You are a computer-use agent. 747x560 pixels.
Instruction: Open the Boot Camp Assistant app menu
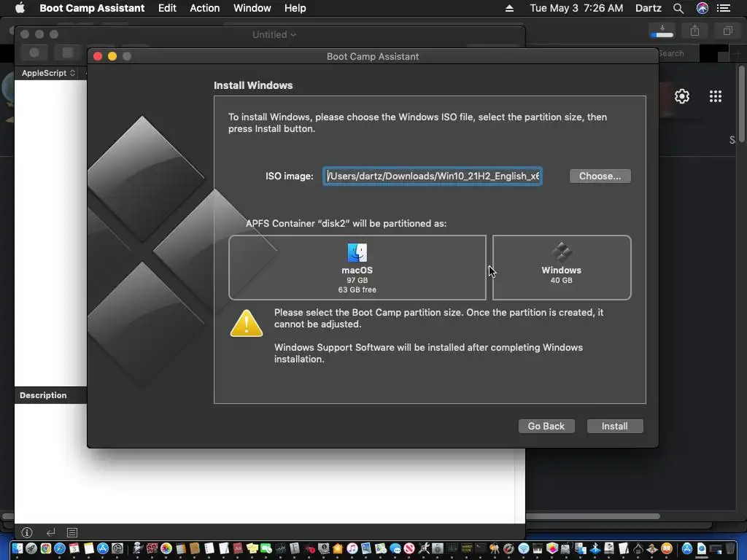pos(92,8)
